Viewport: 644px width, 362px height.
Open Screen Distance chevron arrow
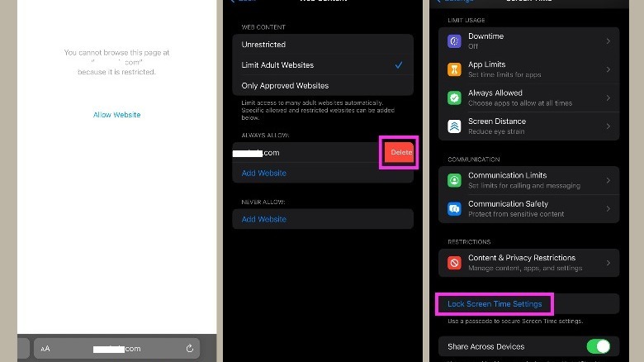(x=608, y=126)
